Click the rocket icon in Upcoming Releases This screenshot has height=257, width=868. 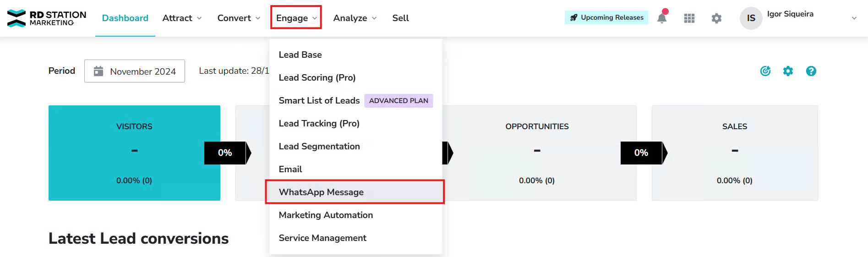[573, 17]
